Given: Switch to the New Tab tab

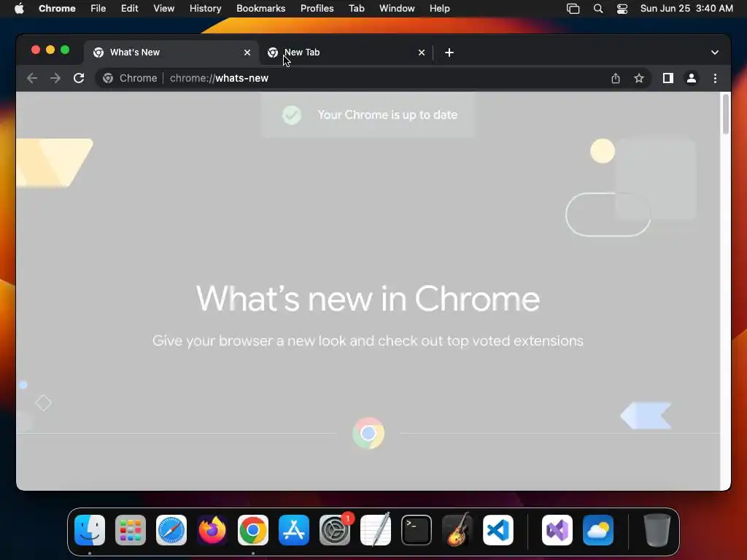Looking at the screenshot, I should pyautogui.click(x=347, y=52).
